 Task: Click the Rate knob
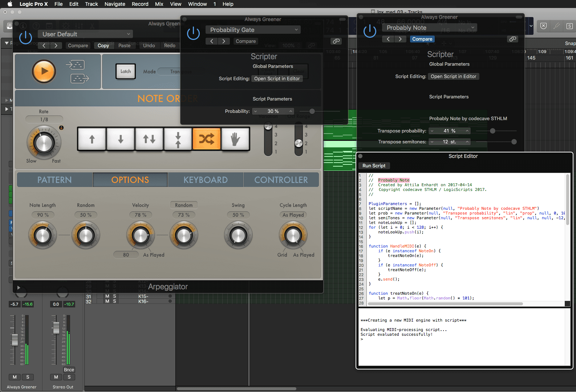[44, 143]
